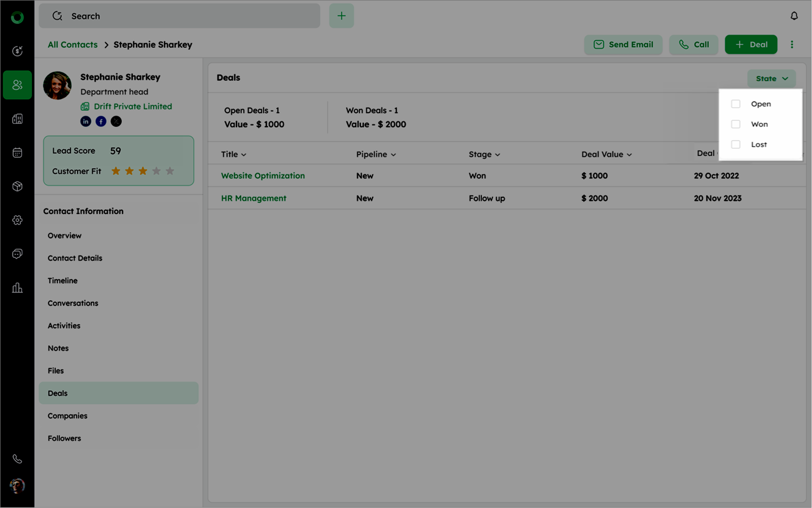Open the reports bar chart icon
The image size is (812, 508).
(x=17, y=288)
